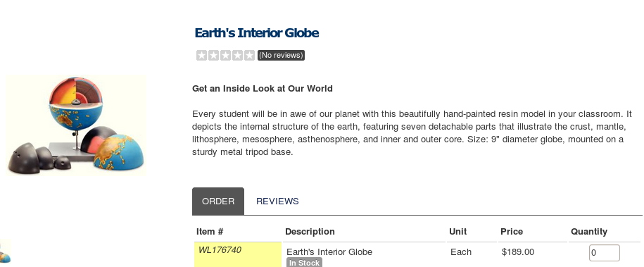Screen dimensions: 644x267
Task: Click the Earth's Interior Globe page title
Action: click(257, 33)
